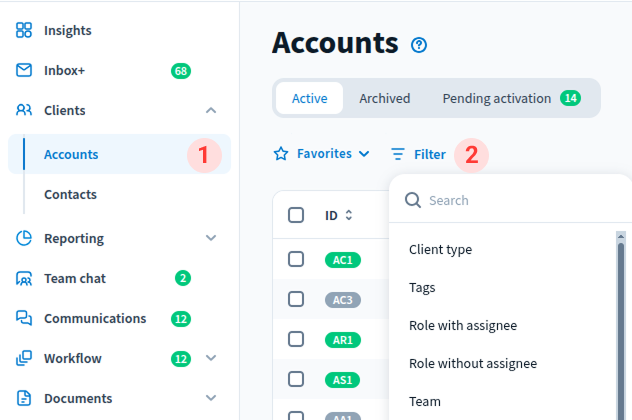Check the box for account AC1
This screenshot has width=632, height=420.
[296, 259]
